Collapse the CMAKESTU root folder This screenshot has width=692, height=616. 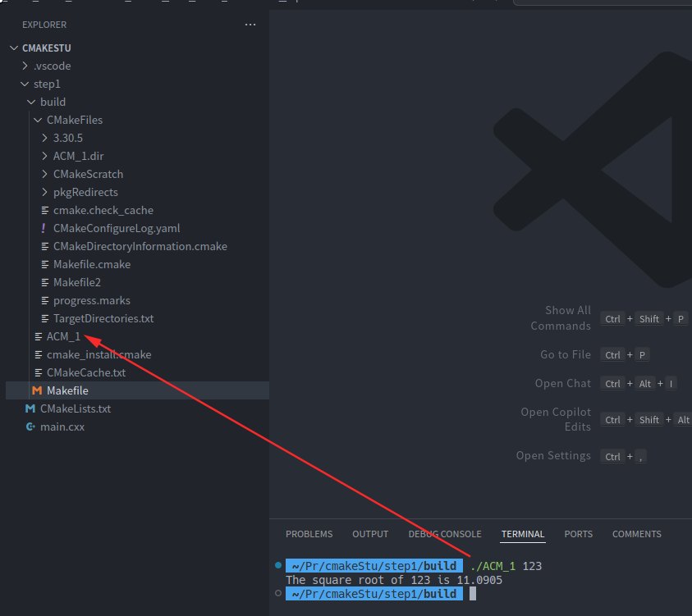coord(14,48)
